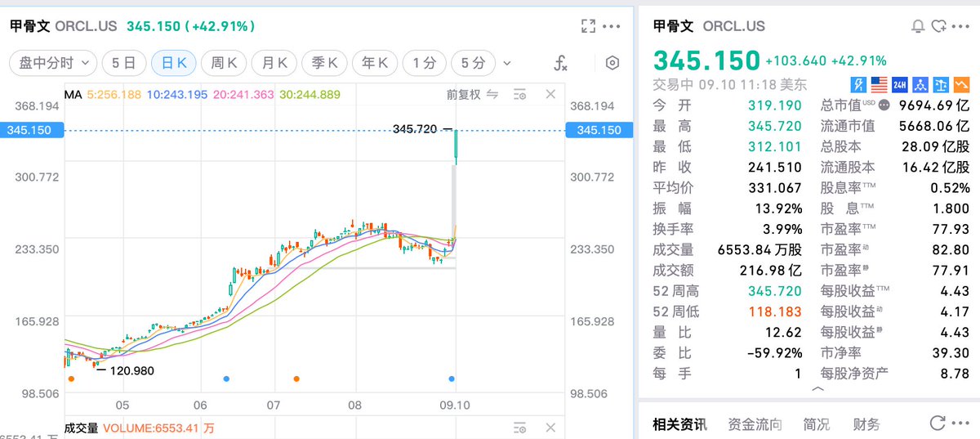Click the large 345.150 price in quote panel
Viewport: 980px width, 439px height.
tap(706, 61)
